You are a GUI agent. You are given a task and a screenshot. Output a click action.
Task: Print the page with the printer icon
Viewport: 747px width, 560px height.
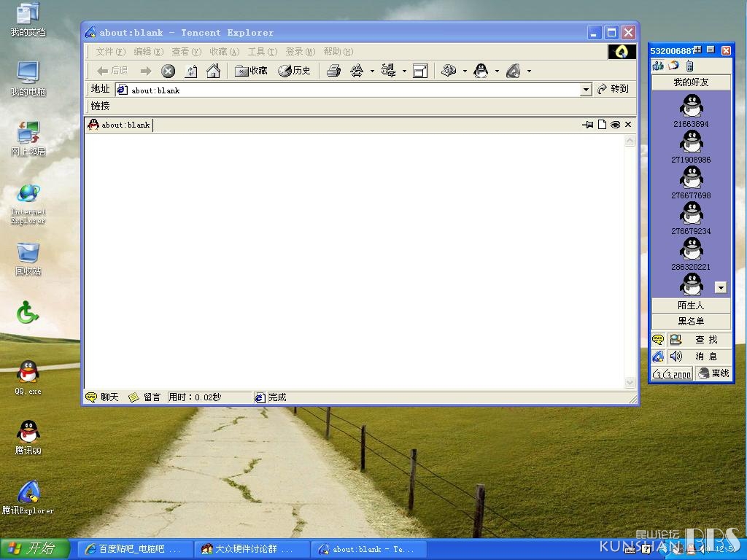pyautogui.click(x=333, y=71)
